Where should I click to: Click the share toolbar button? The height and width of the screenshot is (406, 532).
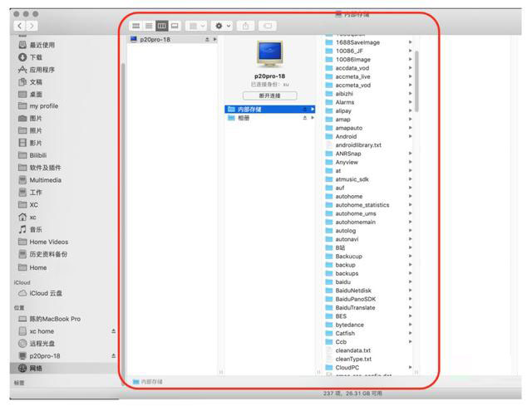pos(246,26)
